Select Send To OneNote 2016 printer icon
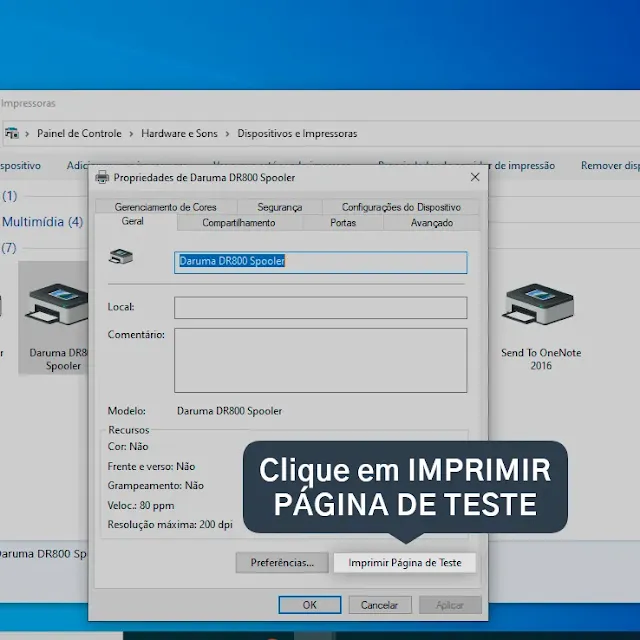The width and height of the screenshot is (640, 640). pos(538,304)
